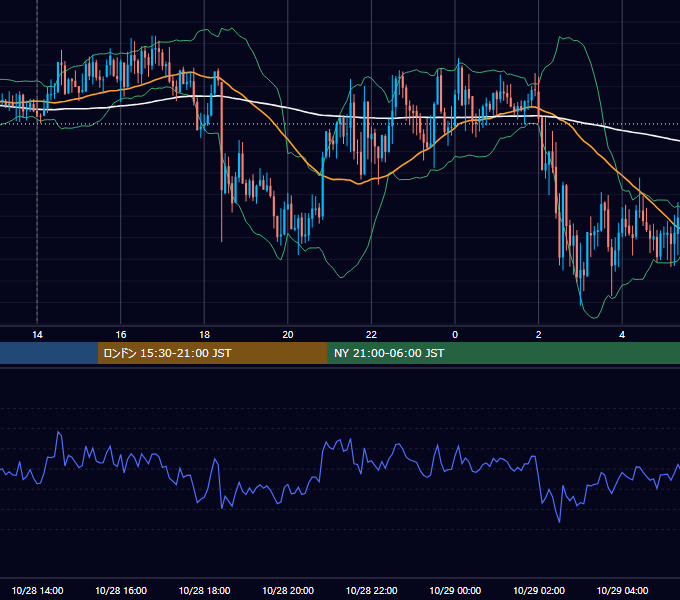Click the 14 hour axis label
680x600 pixels.
37,335
